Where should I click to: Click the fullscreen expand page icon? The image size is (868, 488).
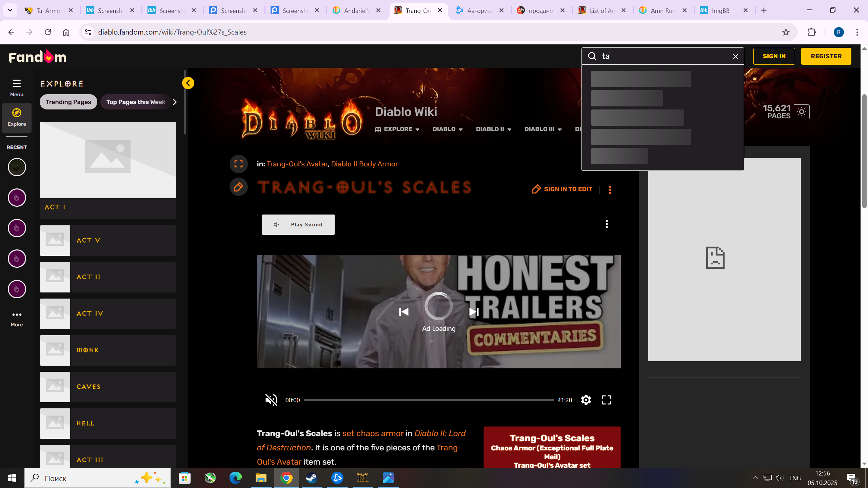point(239,164)
